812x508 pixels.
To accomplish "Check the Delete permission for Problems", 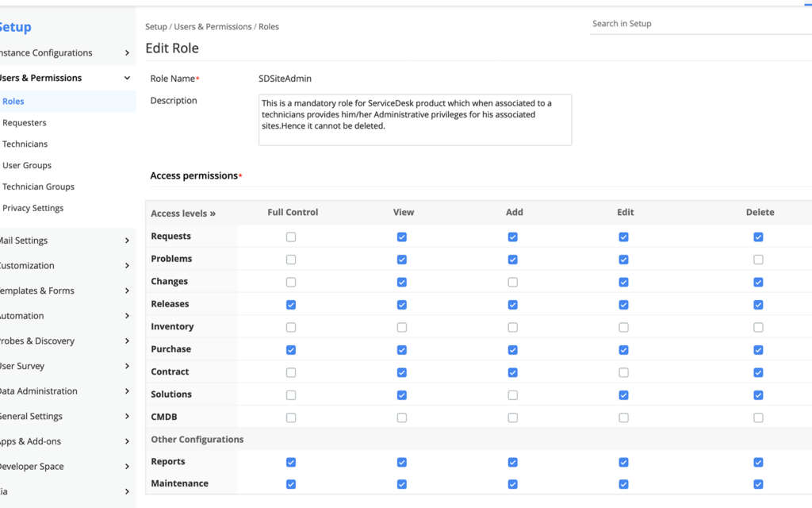I will click(758, 260).
